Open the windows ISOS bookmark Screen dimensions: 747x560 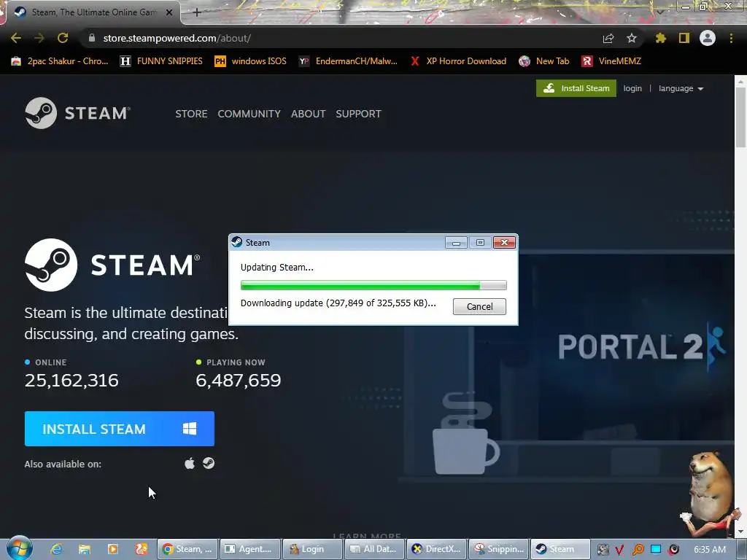pyautogui.click(x=251, y=61)
